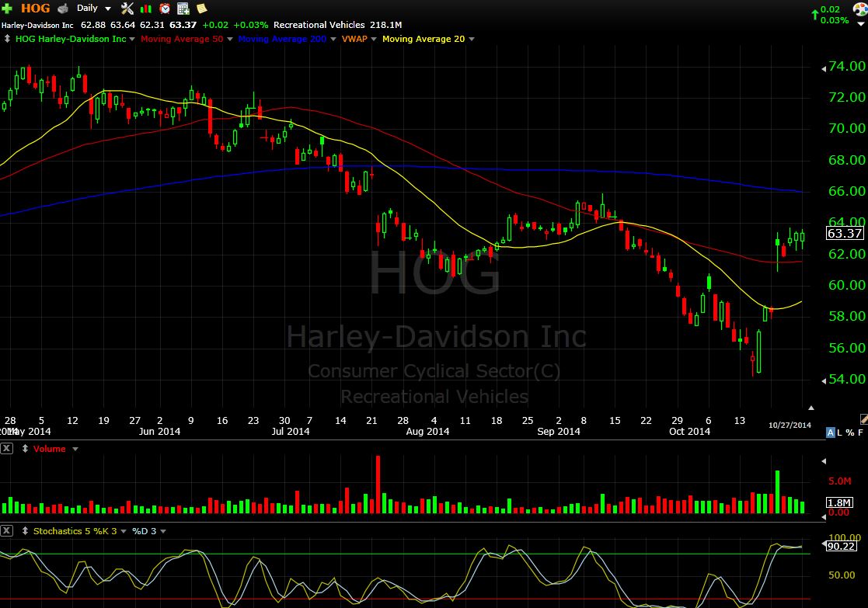
Task: Select the Moving Average 50 legend label
Action: 182,39
